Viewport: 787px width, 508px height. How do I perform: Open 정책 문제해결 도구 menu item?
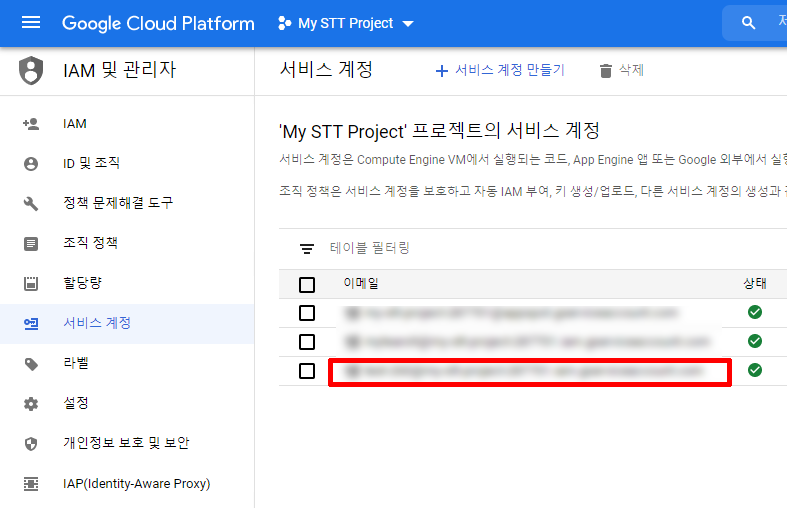127,203
